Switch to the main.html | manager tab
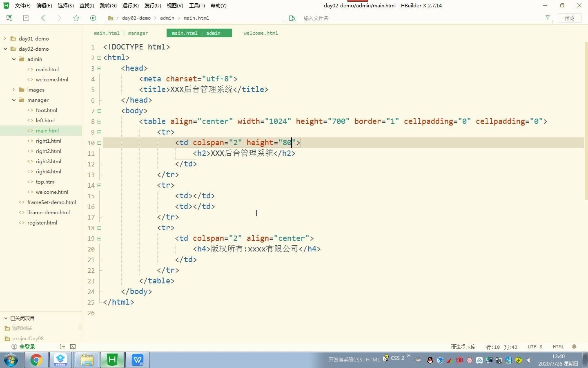 pos(121,33)
